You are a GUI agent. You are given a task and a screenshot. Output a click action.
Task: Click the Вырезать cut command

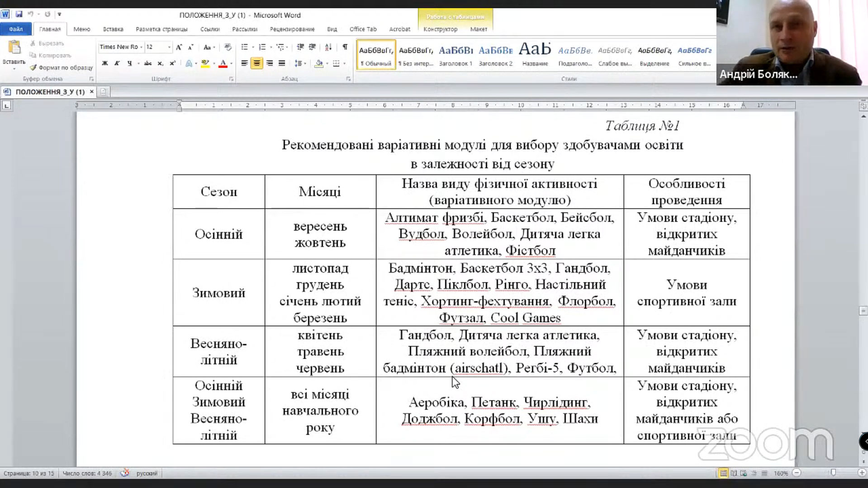(47, 43)
